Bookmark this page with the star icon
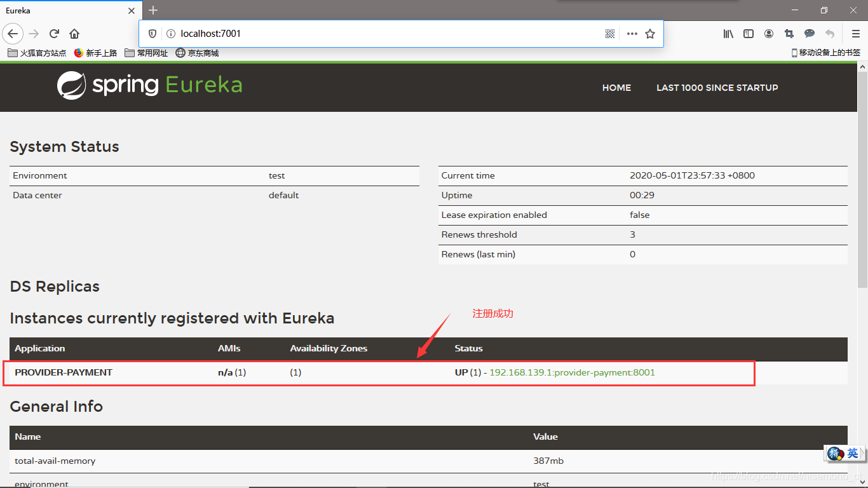 pos(650,34)
